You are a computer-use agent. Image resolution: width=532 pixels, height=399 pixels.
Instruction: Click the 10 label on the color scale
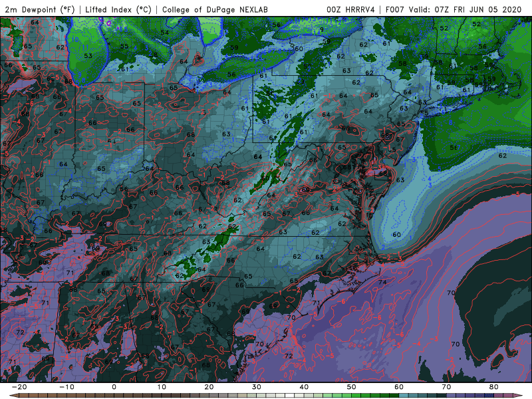162,387
